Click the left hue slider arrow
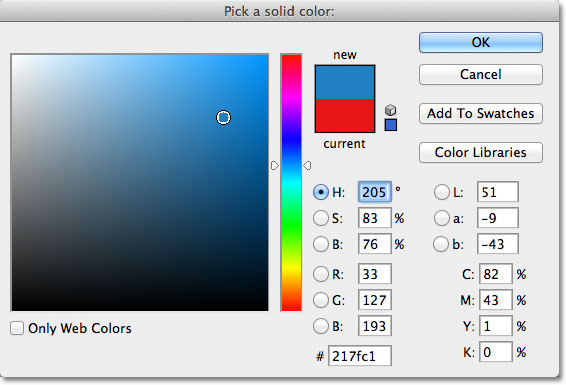This screenshot has width=566, height=385. click(x=275, y=166)
